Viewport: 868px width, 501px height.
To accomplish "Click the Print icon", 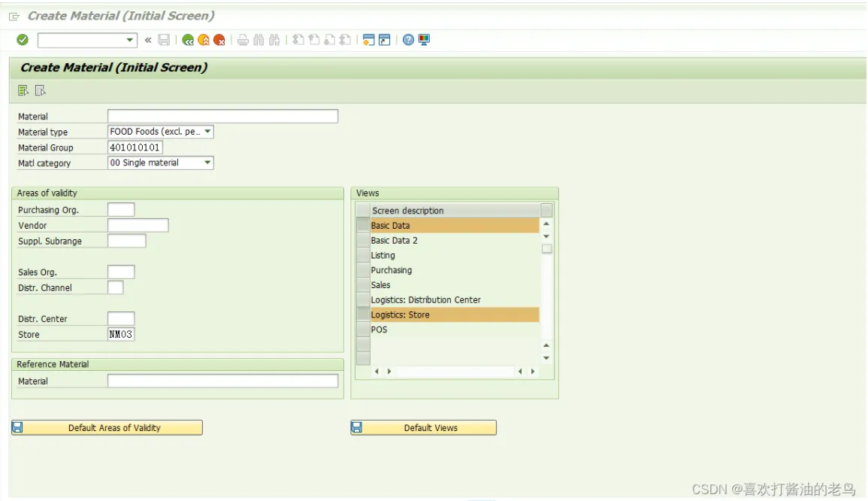I will pos(243,40).
